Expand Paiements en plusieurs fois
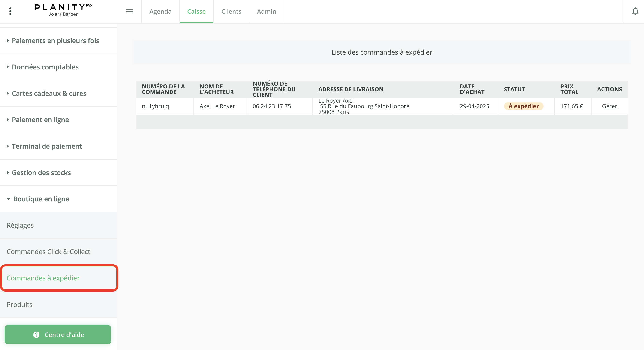The width and height of the screenshot is (644, 350). [55, 40]
